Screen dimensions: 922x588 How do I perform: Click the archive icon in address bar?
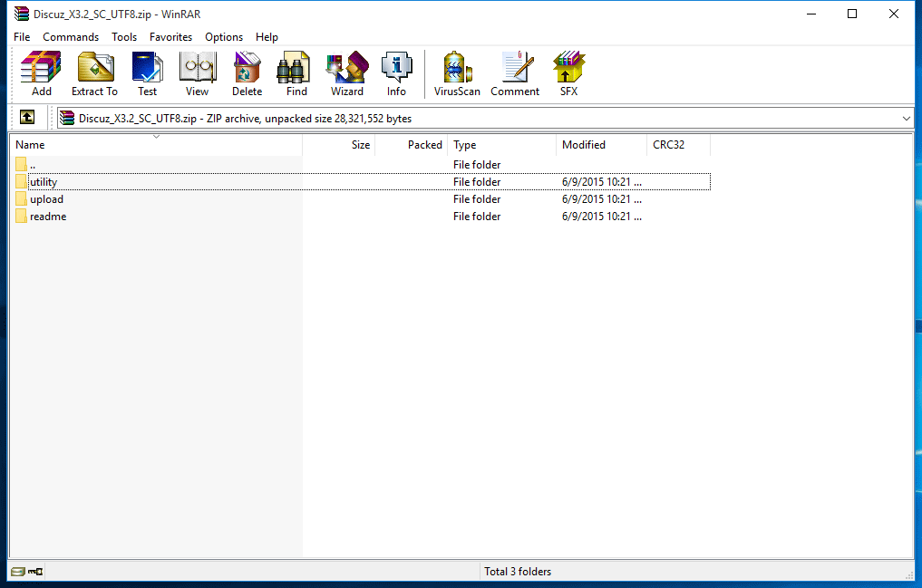67,118
